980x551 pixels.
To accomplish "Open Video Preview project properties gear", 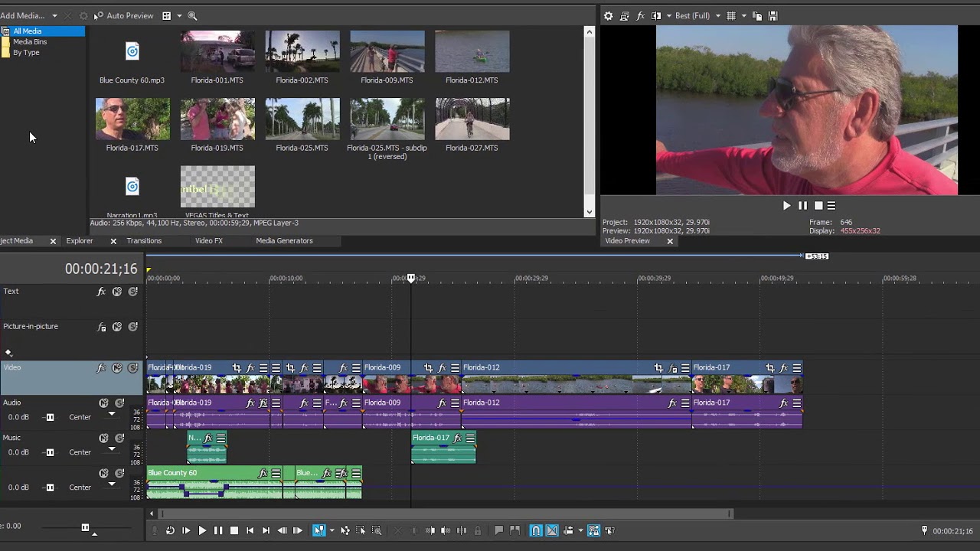I will (x=608, y=15).
